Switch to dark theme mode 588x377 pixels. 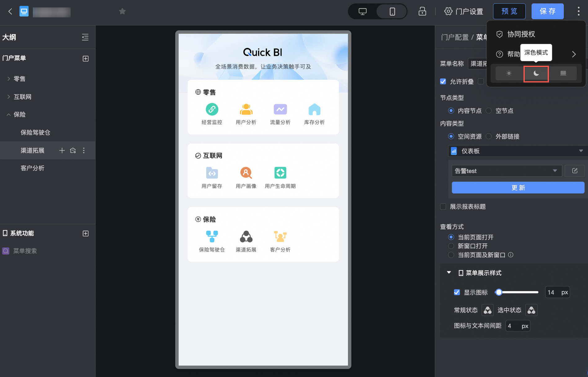tap(536, 73)
